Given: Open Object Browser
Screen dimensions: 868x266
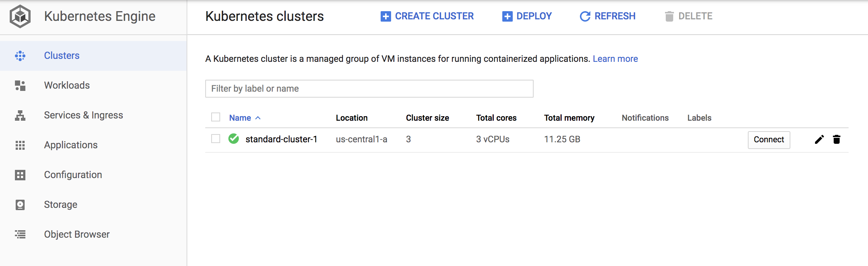Looking at the screenshot, I should (x=93, y=234).
